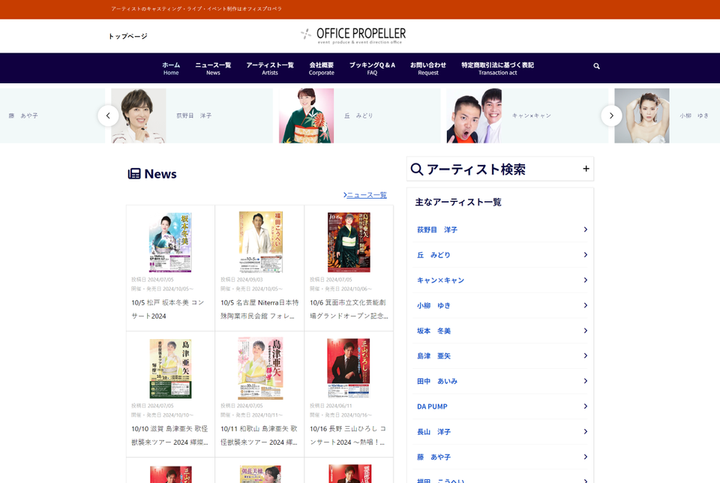Click the search magnifier icon in navigation bar
The image size is (720, 483).
(596, 66)
